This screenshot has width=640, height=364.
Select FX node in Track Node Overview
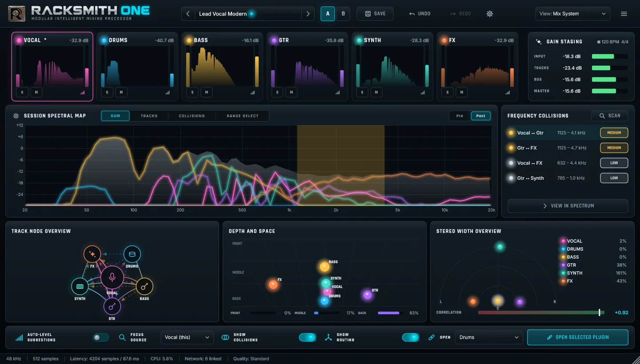(92, 254)
